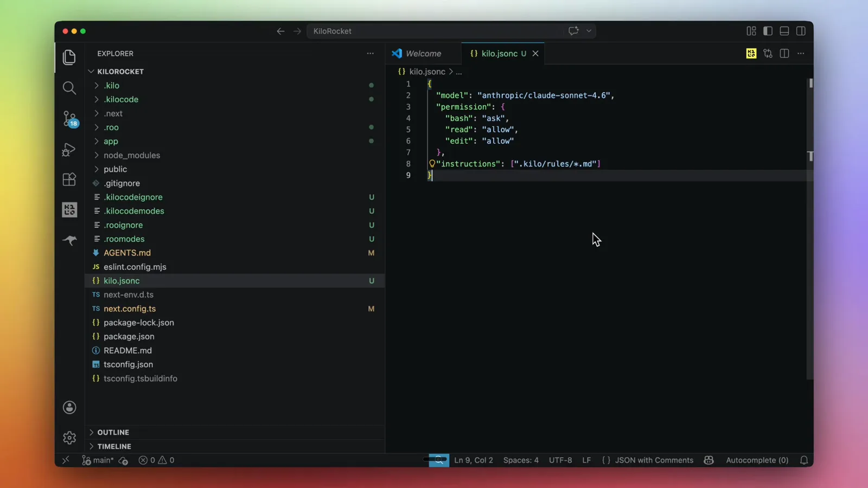Open editor More Actions ellipsis
The width and height of the screenshot is (868, 488).
coord(801,53)
